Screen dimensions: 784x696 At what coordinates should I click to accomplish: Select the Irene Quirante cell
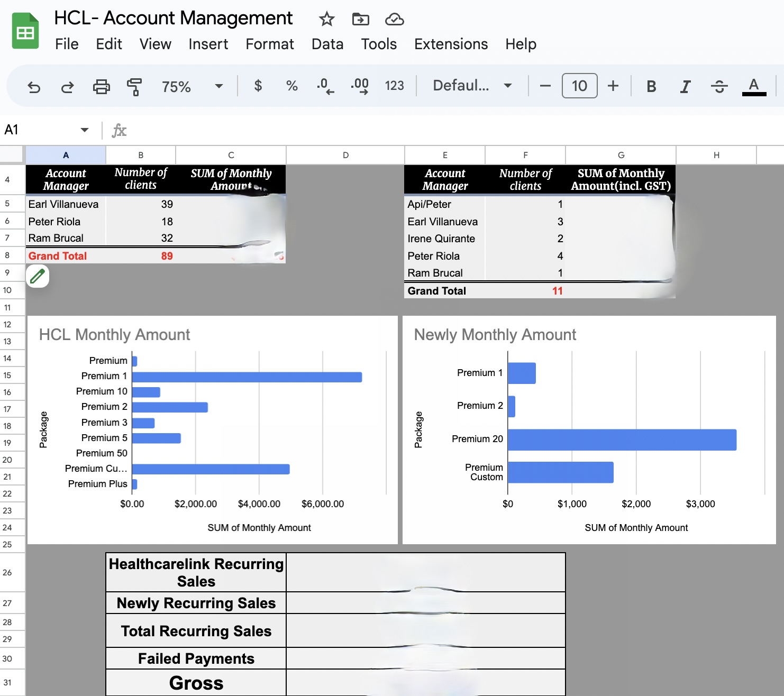click(x=444, y=239)
